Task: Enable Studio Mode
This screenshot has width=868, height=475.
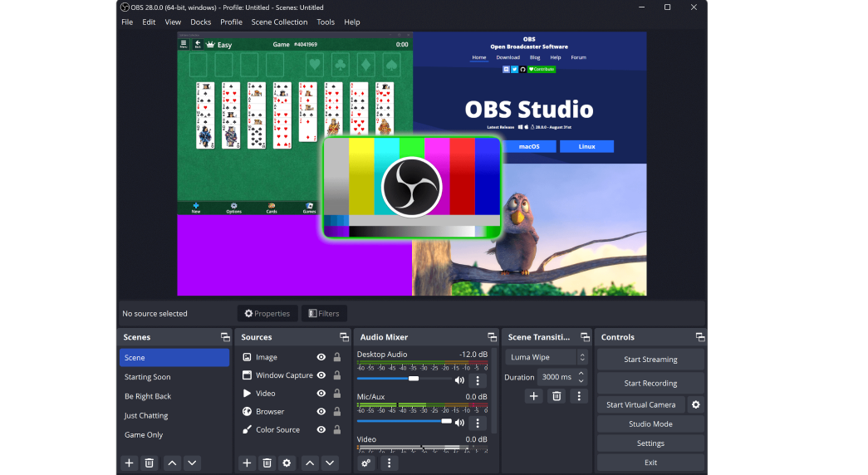Action: (650, 424)
